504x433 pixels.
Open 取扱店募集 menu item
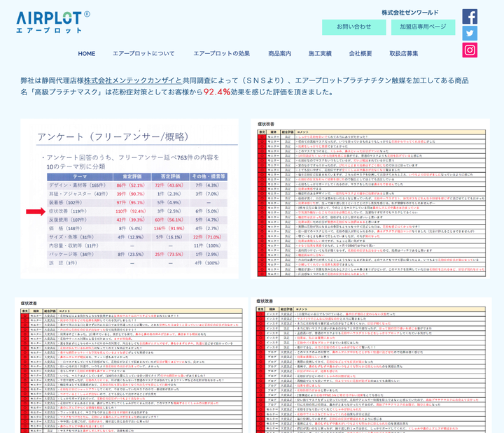coord(404,54)
